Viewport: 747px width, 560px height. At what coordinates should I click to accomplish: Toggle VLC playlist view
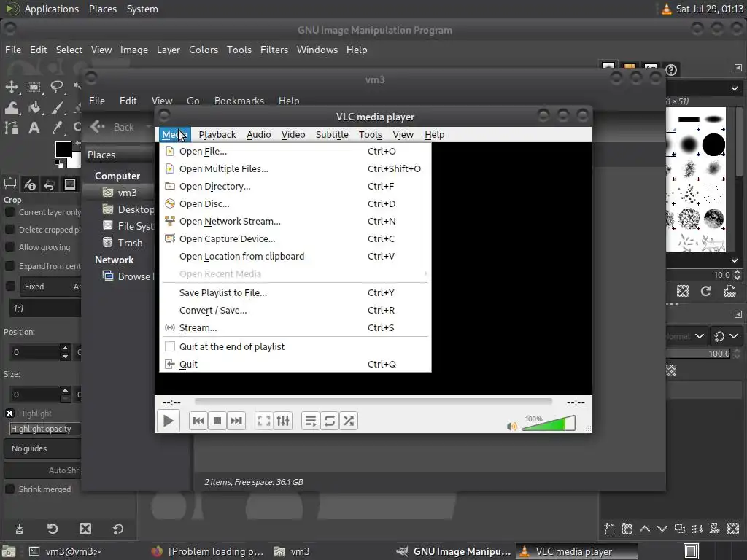[311, 421]
